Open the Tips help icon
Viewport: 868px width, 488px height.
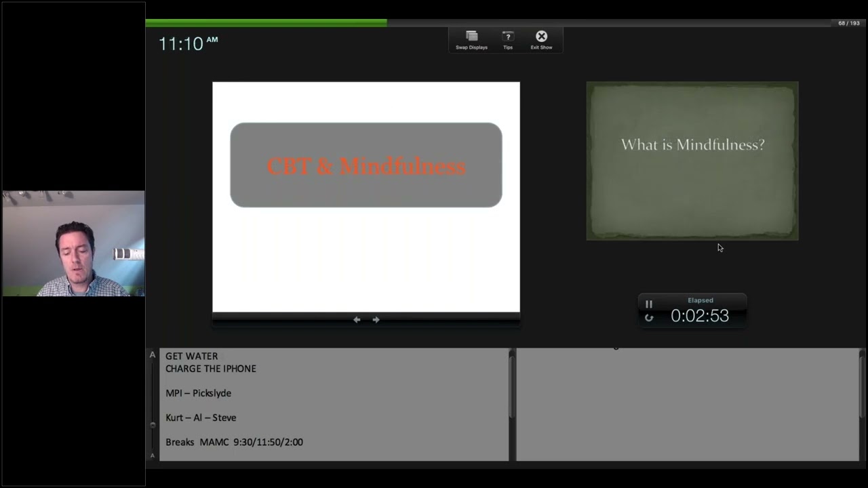click(x=507, y=36)
